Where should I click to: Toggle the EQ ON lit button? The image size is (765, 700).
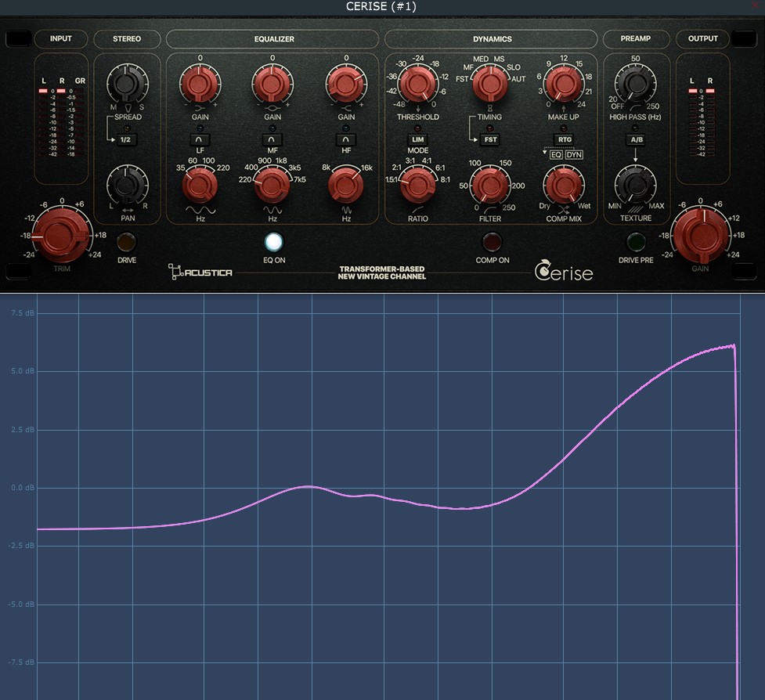pyautogui.click(x=273, y=242)
